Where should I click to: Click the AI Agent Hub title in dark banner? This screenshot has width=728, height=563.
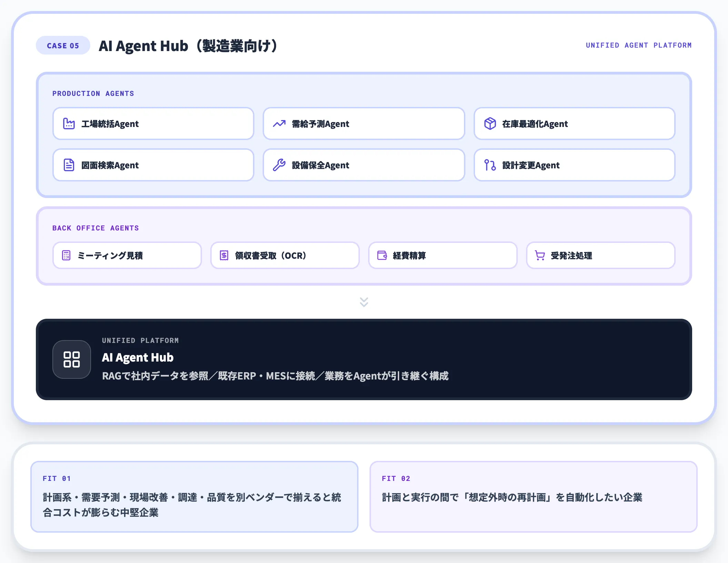[x=138, y=357]
